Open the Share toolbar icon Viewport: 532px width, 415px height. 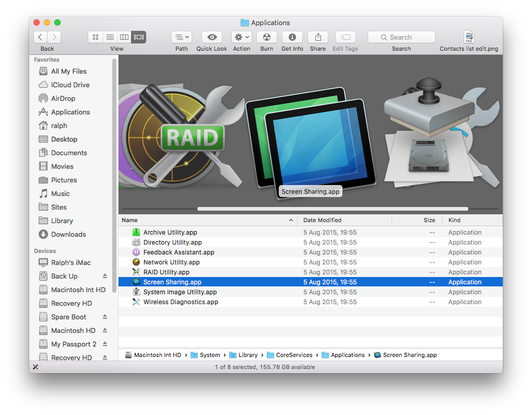pos(317,37)
